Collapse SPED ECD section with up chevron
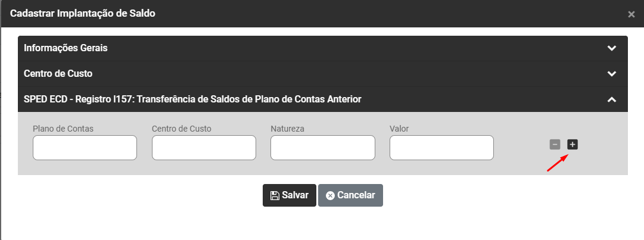This screenshot has width=644, height=240. [x=611, y=99]
